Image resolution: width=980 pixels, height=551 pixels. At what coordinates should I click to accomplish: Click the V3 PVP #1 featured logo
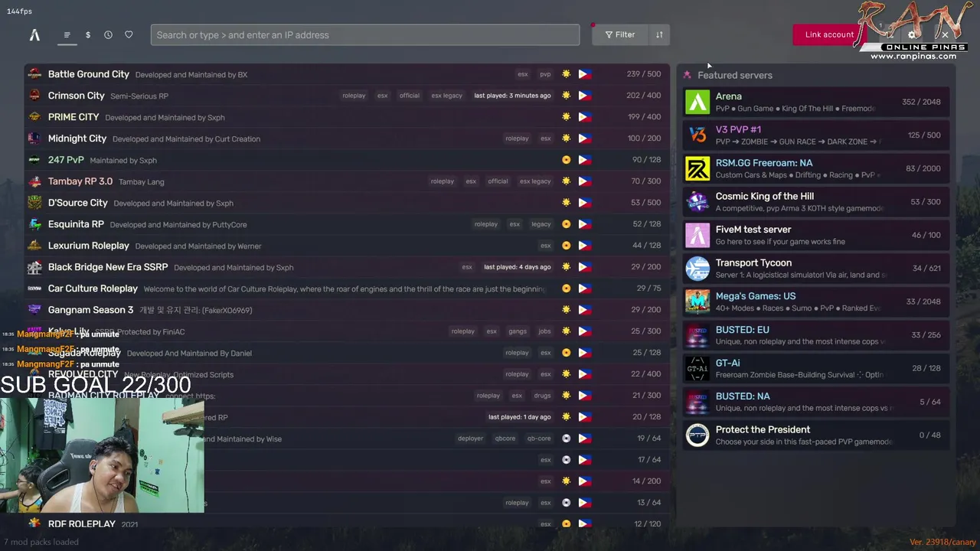(x=697, y=135)
